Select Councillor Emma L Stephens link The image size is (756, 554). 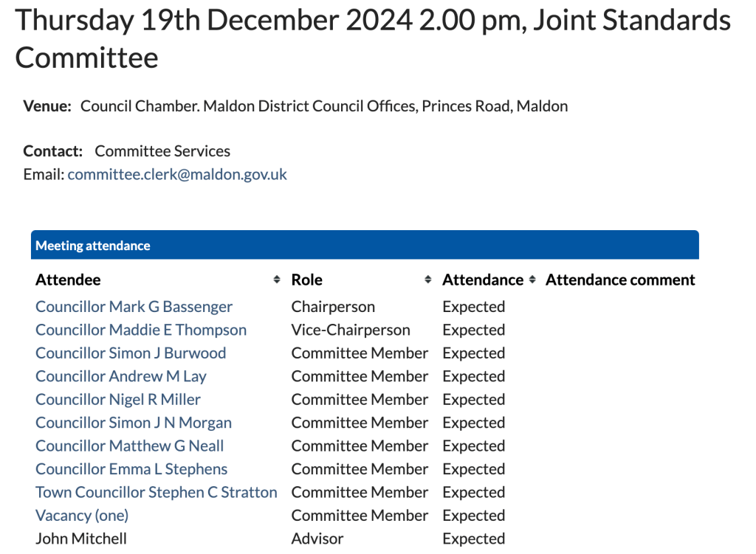tap(131, 469)
